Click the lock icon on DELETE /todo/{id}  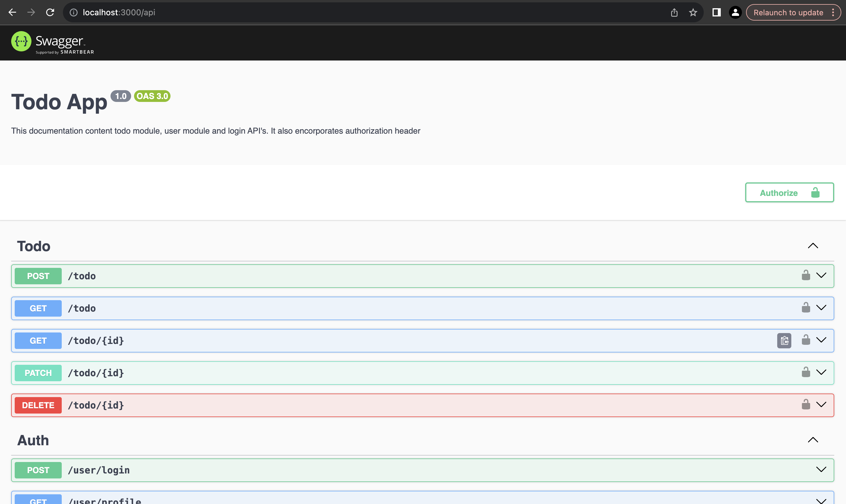click(x=805, y=404)
